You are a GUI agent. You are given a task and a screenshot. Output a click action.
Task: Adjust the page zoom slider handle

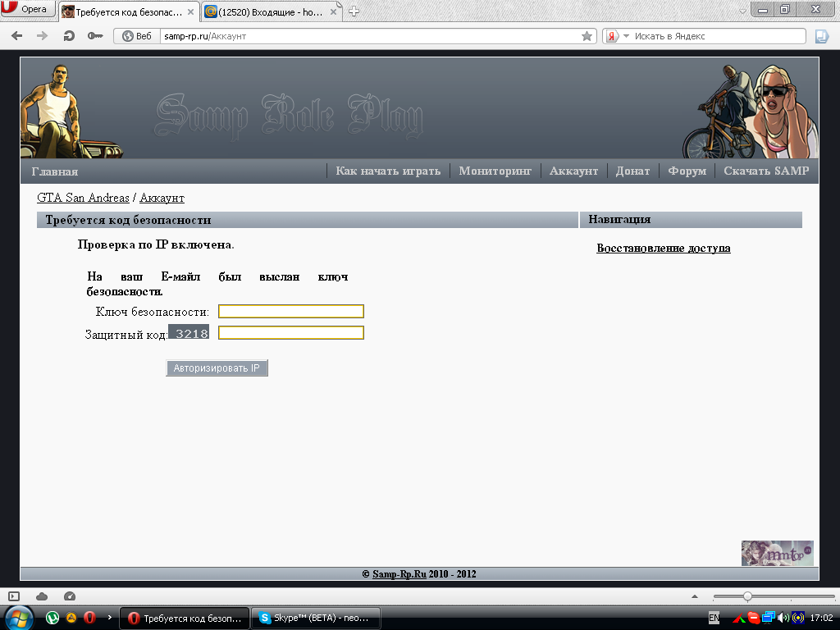tap(747, 596)
